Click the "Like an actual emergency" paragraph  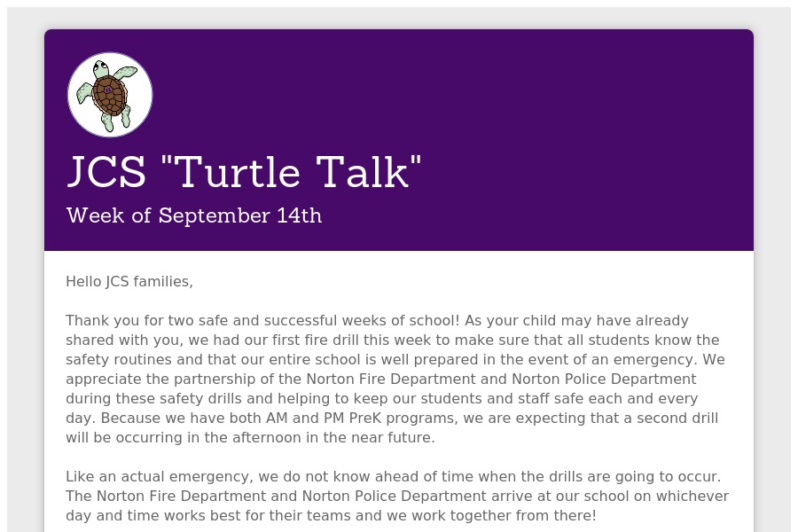(397, 496)
